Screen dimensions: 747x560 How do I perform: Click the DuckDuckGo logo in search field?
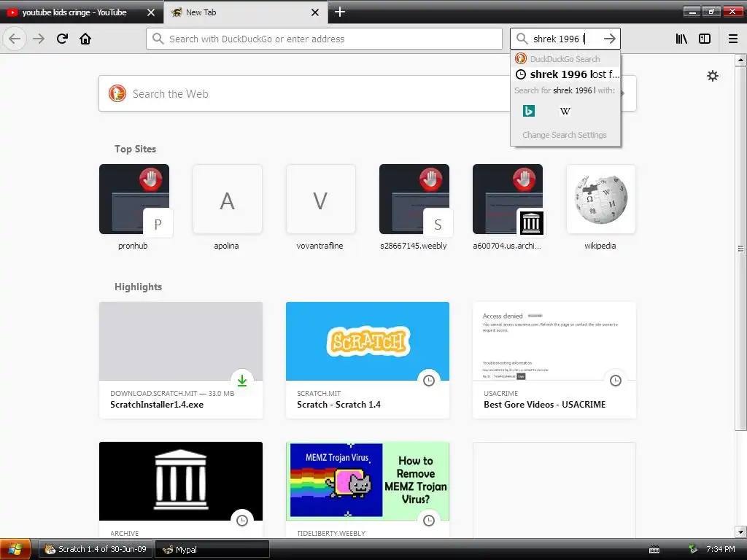click(x=117, y=93)
